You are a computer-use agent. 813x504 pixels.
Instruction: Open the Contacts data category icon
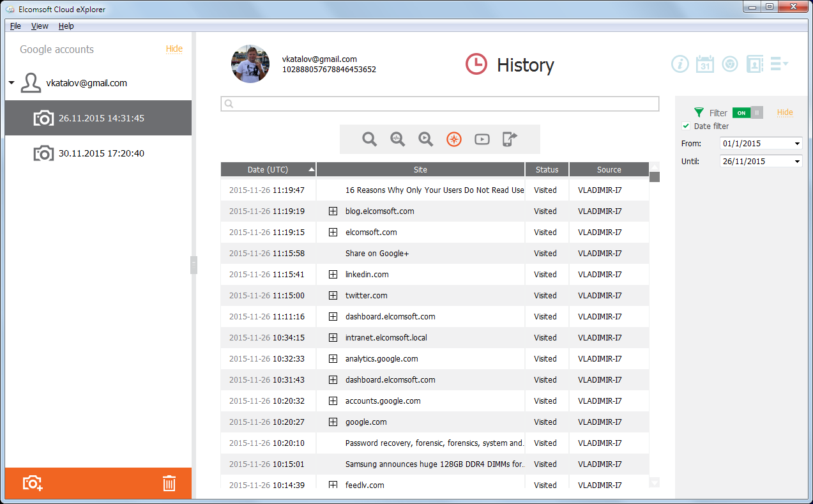tap(754, 64)
